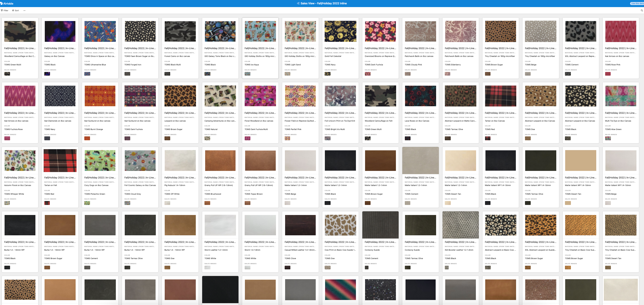The width and height of the screenshot is (644, 305).
Task: Click the Use this data button
Action: pos(637,3)
